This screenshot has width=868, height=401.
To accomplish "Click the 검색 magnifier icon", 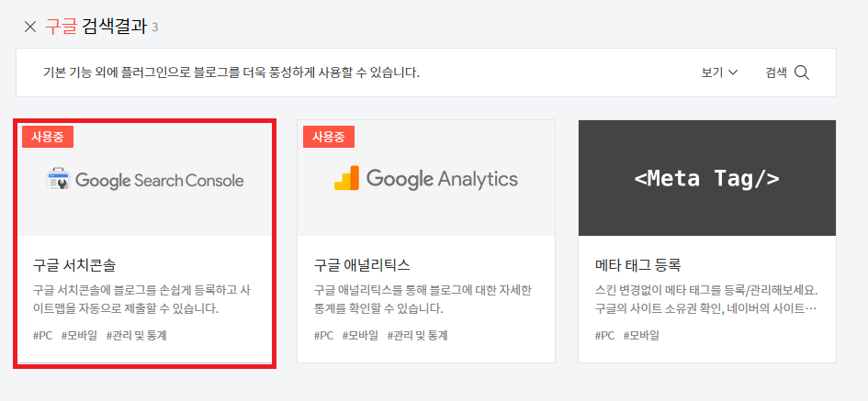I will 802,72.
